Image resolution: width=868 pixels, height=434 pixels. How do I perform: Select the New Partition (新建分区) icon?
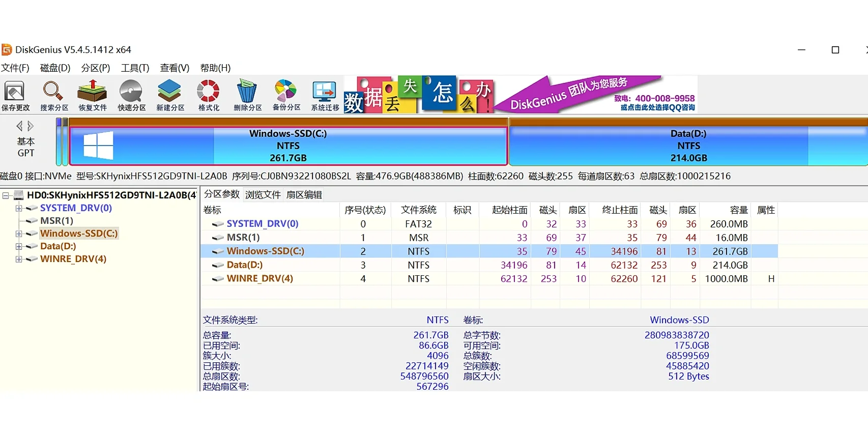[170, 96]
